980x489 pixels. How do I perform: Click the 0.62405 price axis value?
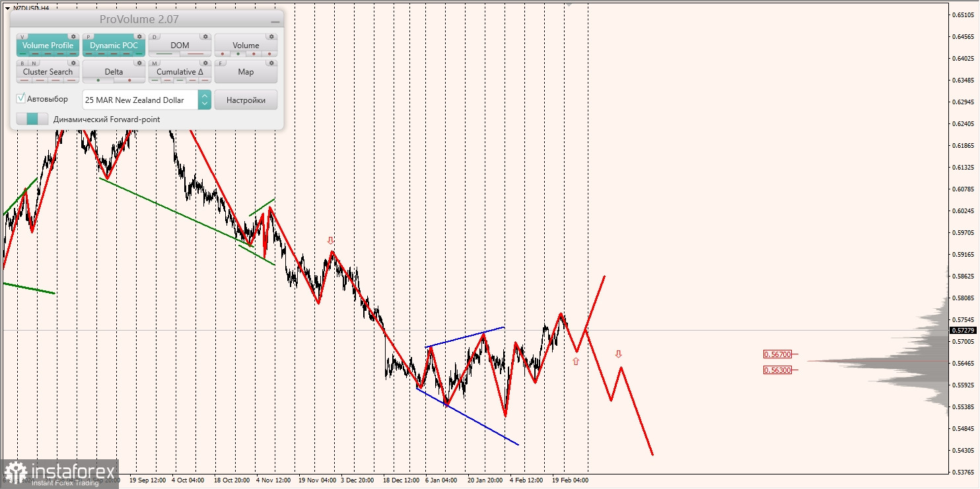pos(964,123)
